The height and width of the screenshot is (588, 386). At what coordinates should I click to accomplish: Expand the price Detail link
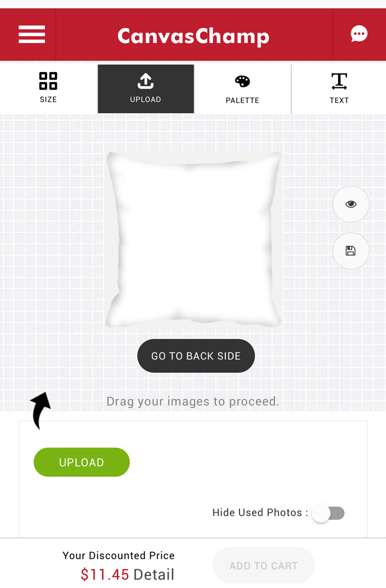[154, 575]
